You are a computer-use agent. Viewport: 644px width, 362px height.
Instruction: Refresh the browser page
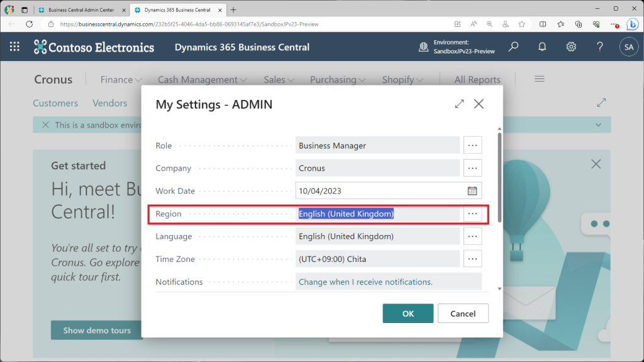click(29, 25)
